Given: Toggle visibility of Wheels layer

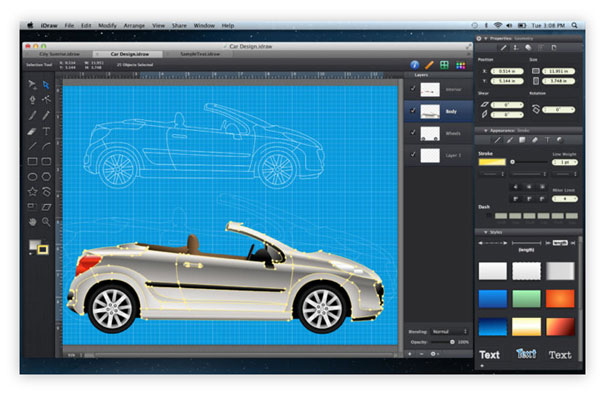Looking at the screenshot, I should tap(412, 132).
